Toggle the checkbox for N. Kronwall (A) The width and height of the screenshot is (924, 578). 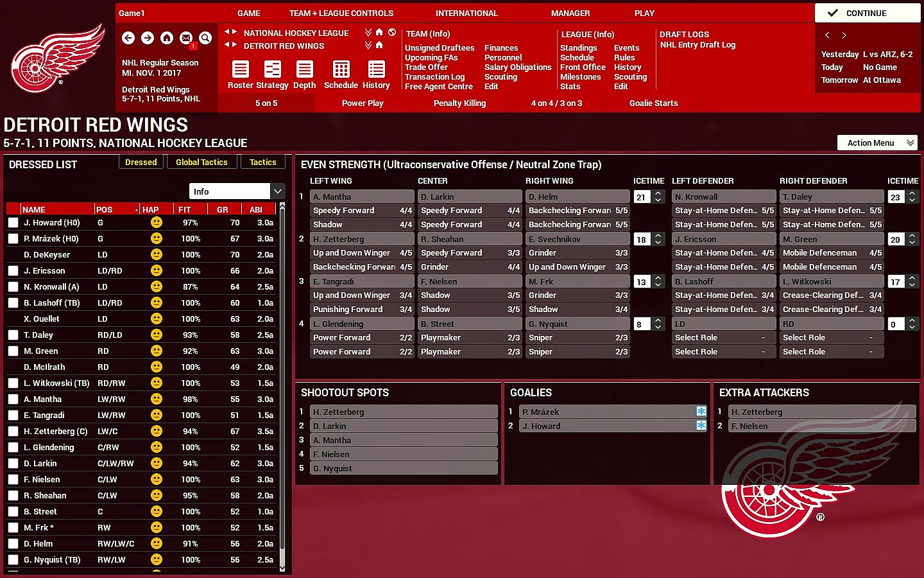pos(13,286)
